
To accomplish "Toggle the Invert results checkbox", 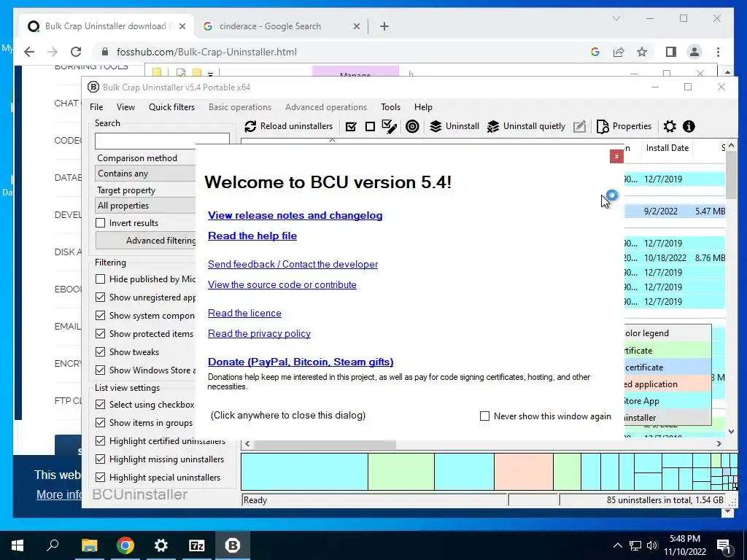I will pos(100,223).
